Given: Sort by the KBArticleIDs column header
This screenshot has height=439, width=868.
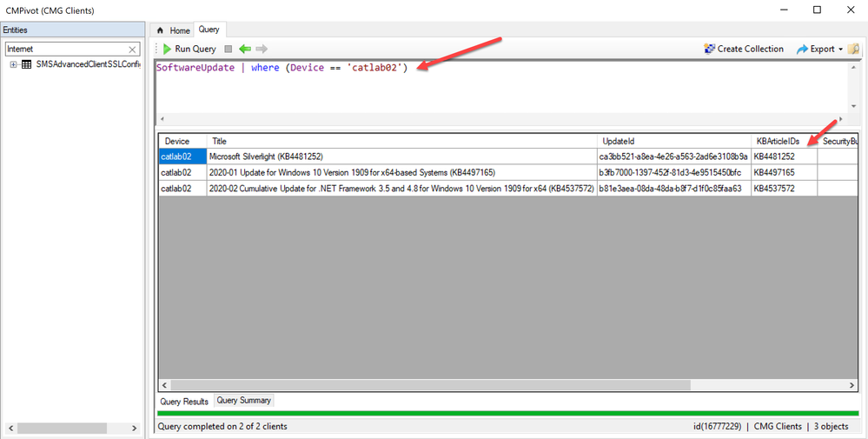Looking at the screenshot, I should pyautogui.click(x=784, y=141).
